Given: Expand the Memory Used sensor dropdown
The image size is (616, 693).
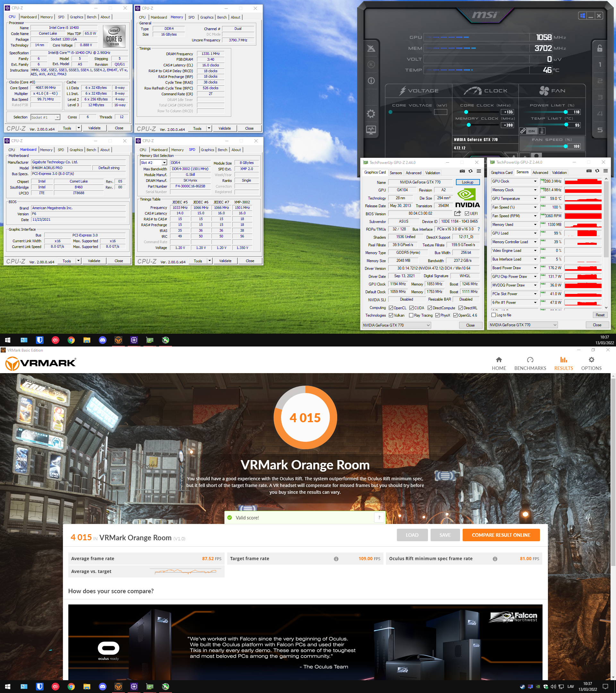Looking at the screenshot, I should [535, 225].
